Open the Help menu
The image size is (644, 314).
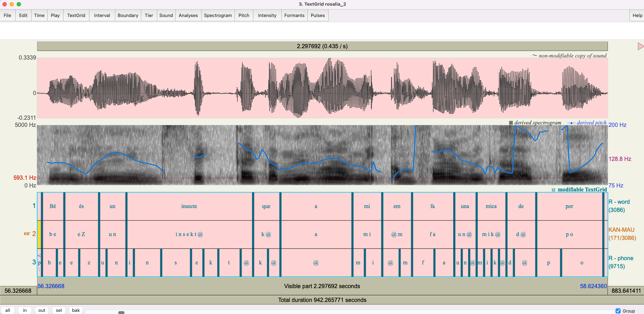coord(637,16)
